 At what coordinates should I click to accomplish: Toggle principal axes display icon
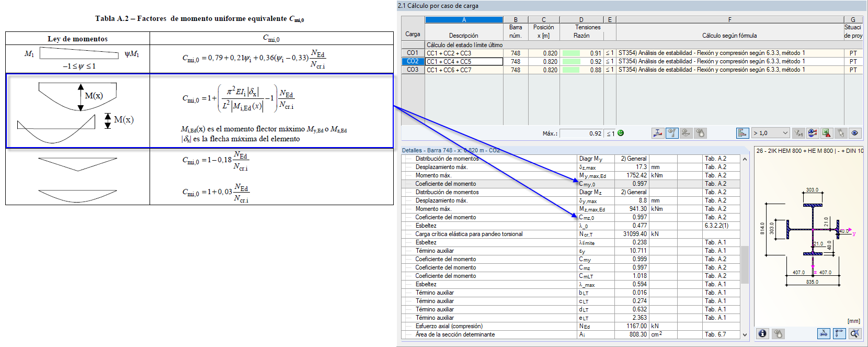(839, 333)
